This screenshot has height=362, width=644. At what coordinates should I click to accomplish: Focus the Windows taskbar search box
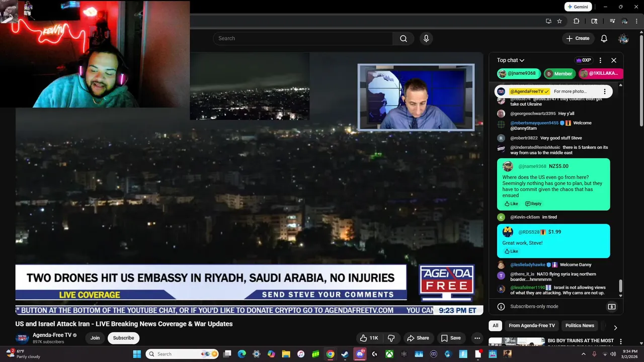coord(182,354)
